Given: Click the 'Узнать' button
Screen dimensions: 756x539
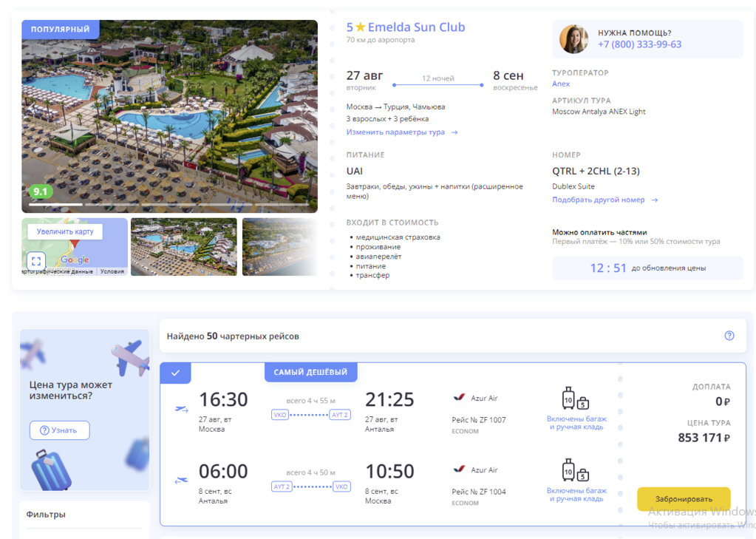Looking at the screenshot, I should coord(60,430).
